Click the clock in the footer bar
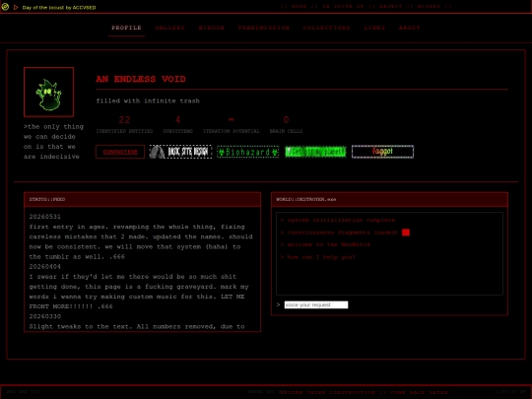 click(x=510, y=392)
